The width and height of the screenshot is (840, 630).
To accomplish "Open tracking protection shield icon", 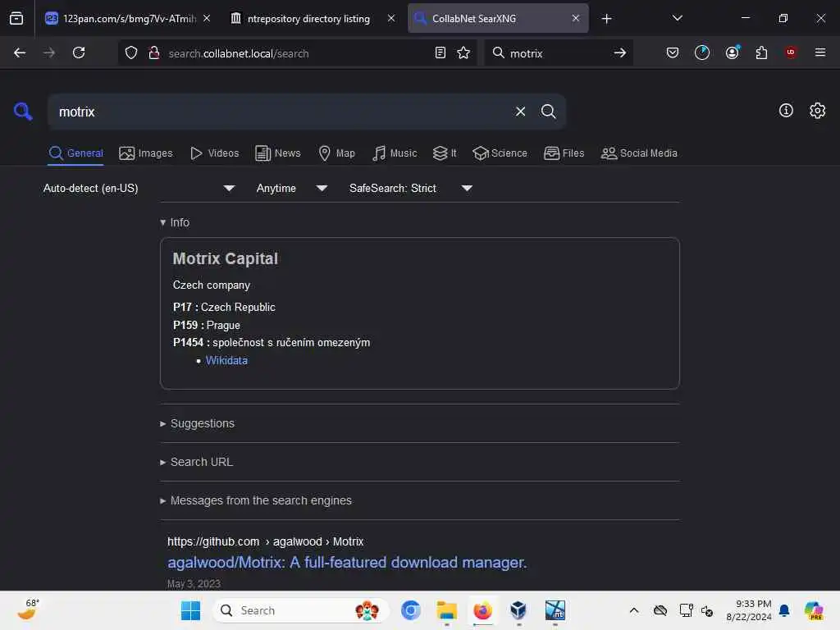I will point(131,53).
